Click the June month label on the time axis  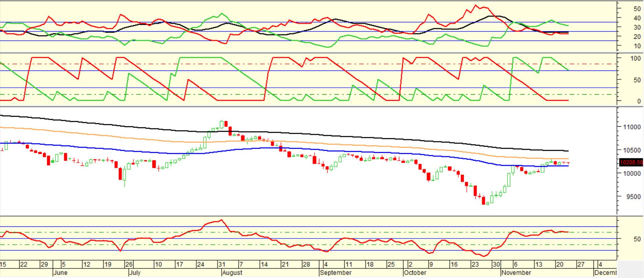click(x=61, y=273)
